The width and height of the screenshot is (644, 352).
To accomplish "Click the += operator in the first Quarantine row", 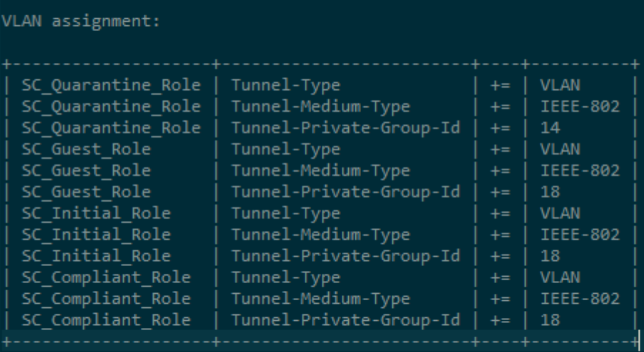I will tap(500, 85).
